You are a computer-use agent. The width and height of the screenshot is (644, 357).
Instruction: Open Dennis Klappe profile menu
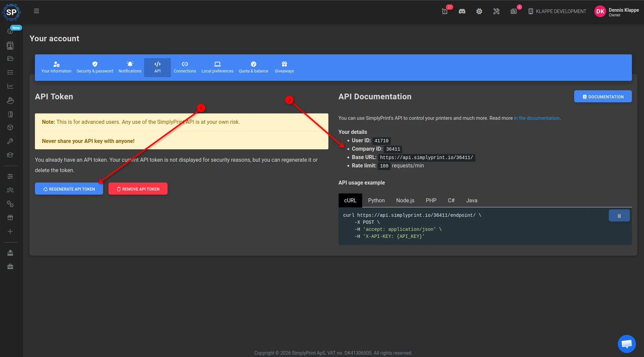tap(617, 12)
